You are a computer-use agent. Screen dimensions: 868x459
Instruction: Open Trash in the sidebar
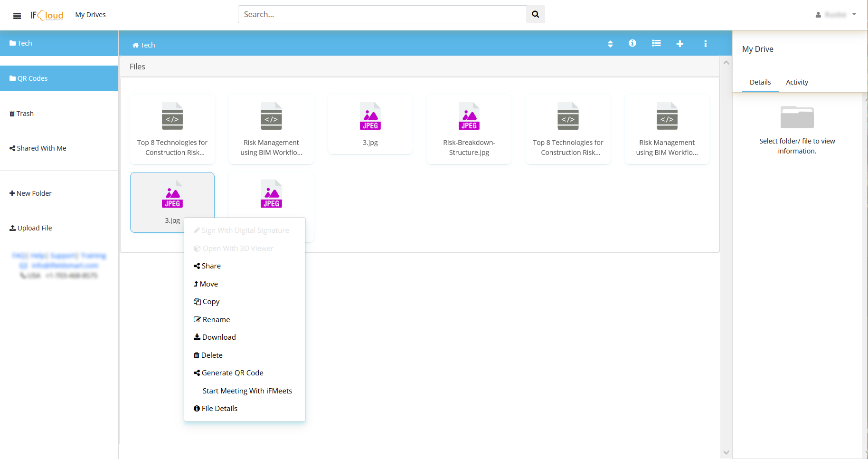[x=22, y=114]
